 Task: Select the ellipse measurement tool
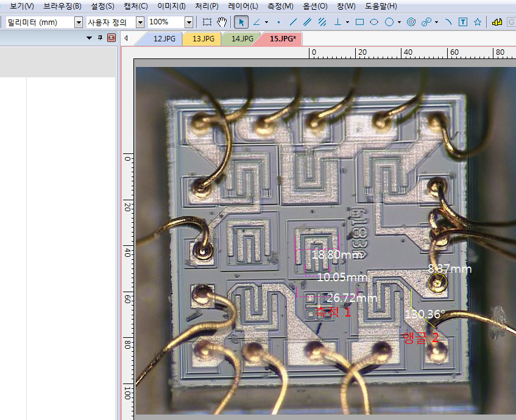click(x=374, y=22)
